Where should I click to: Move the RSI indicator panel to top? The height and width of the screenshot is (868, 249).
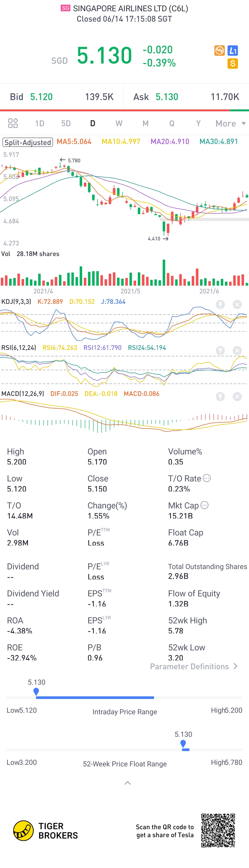click(220, 350)
